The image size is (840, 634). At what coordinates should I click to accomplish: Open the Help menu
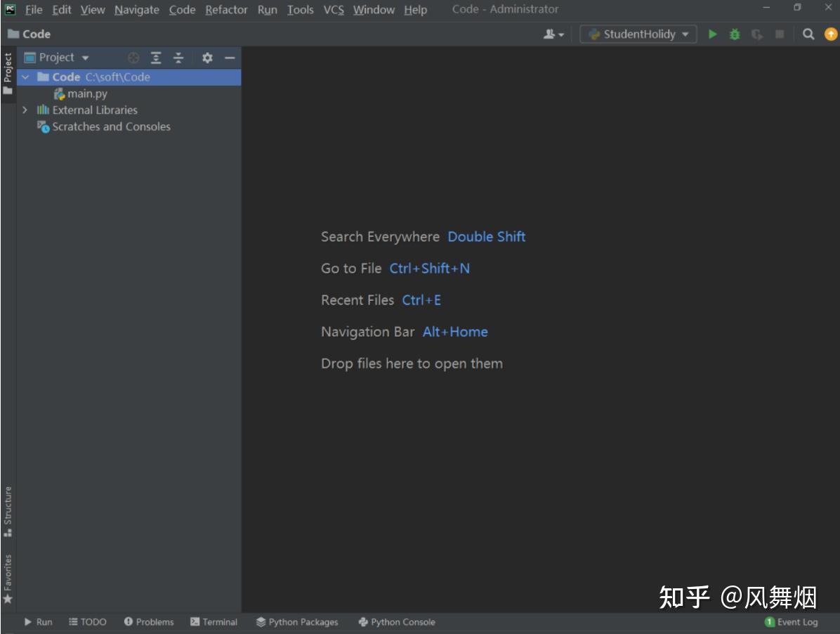415,10
